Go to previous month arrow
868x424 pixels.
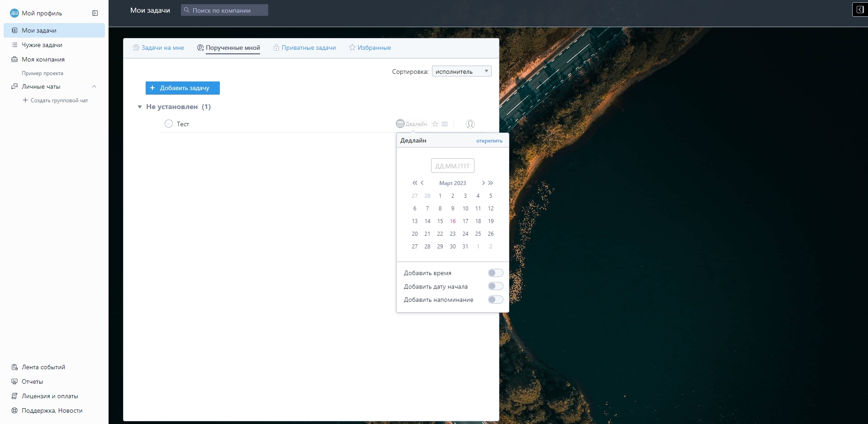coord(422,183)
